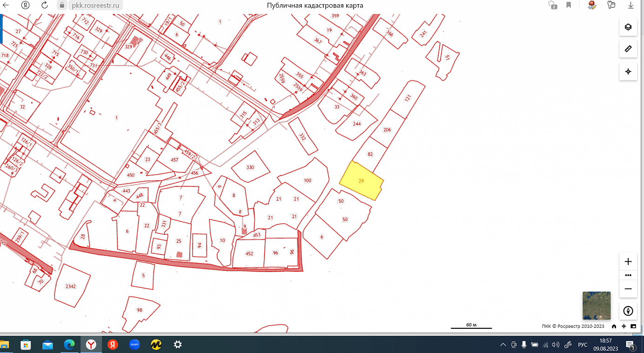Toggle the fullscreen window icon in footer
The image size is (644, 353).
coord(633,326)
